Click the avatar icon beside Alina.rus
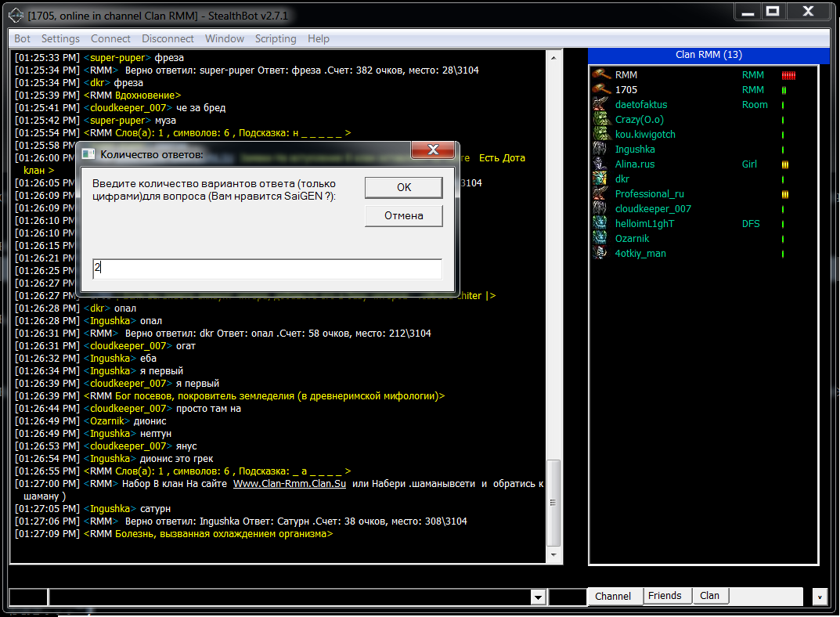The width and height of the screenshot is (840, 617). [x=600, y=164]
